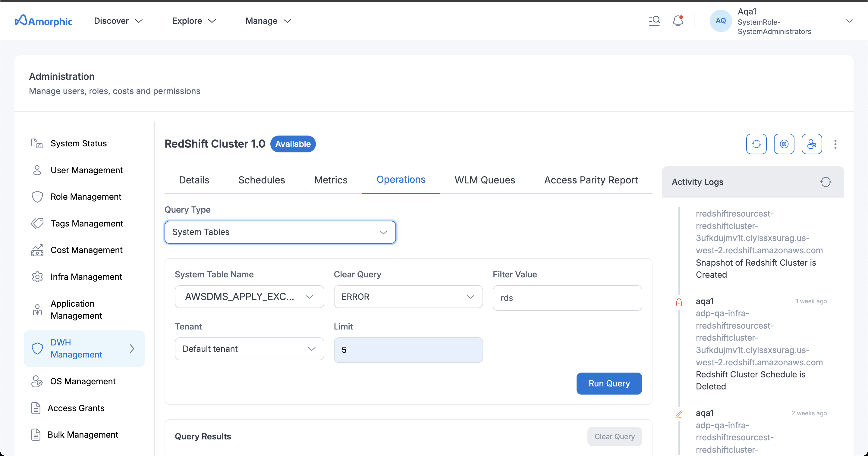The height and width of the screenshot is (456, 868).
Task: Expand the Explore menu
Action: 194,21
